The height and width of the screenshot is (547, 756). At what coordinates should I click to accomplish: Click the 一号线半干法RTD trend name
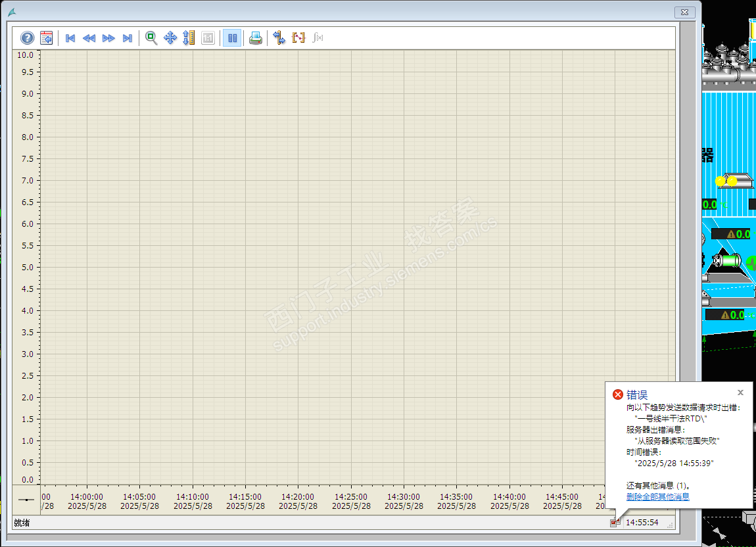[x=671, y=419]
